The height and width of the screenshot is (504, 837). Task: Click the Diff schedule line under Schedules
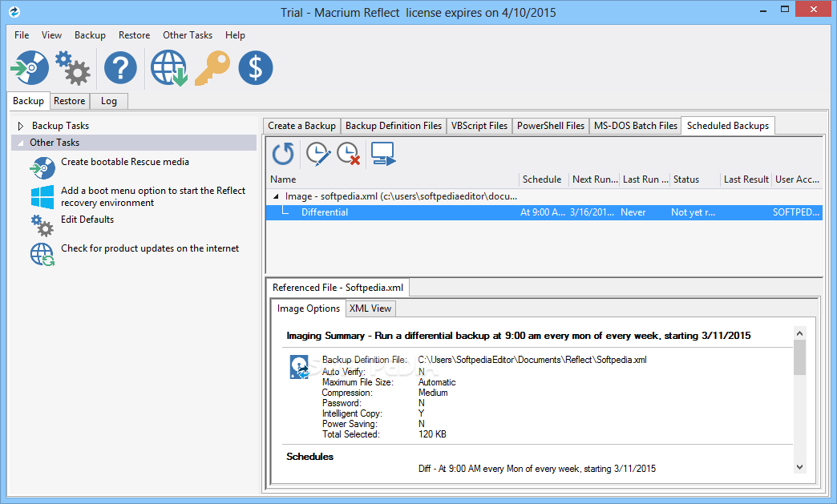tap(537, 469)
